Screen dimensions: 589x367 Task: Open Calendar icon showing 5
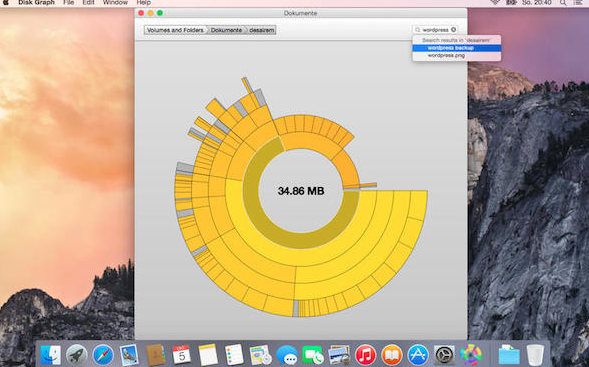point(181,354)
